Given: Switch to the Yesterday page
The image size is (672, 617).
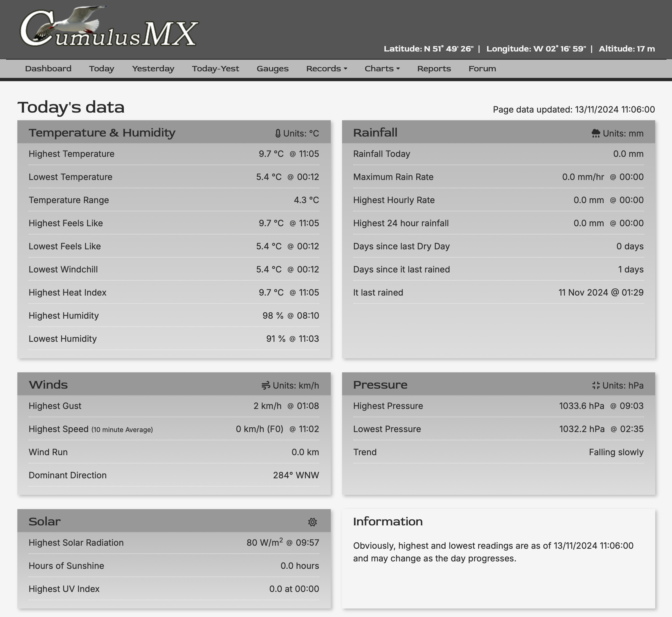Looking at the screenshot, I should [x=153, y=69].
